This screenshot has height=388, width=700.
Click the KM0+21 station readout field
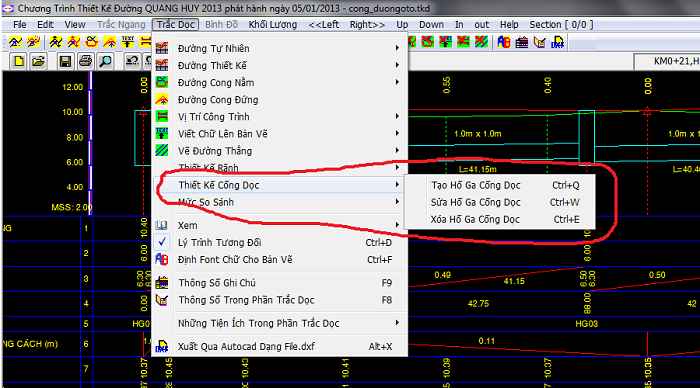[667, 61]
